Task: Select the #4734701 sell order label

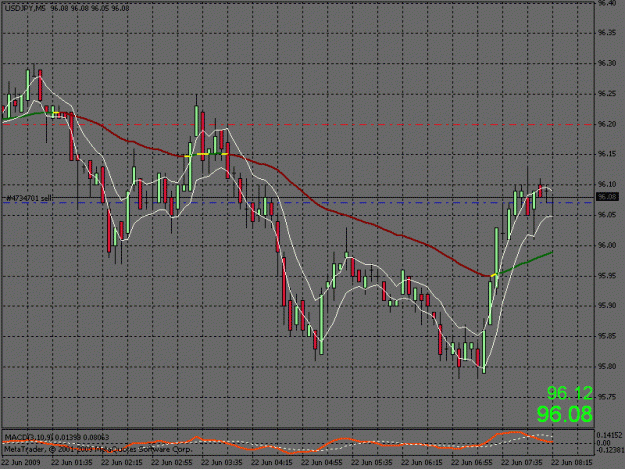Action: coord(30,198)
